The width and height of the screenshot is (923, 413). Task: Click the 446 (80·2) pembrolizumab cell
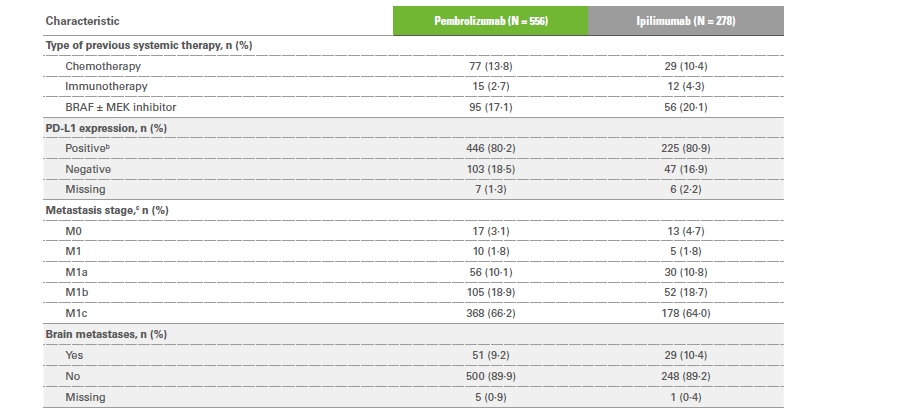point(490,148)
